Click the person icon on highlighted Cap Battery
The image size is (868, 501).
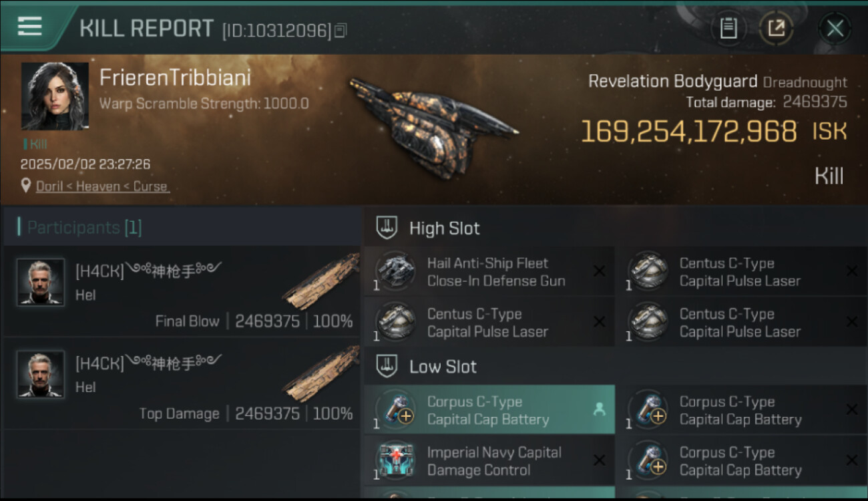(x=599, y=410)
